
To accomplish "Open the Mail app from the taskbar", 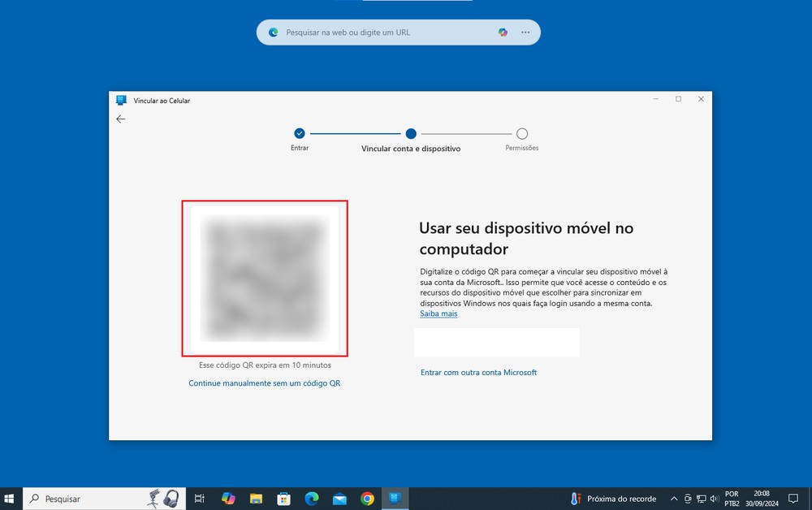I will pos(339,498).
